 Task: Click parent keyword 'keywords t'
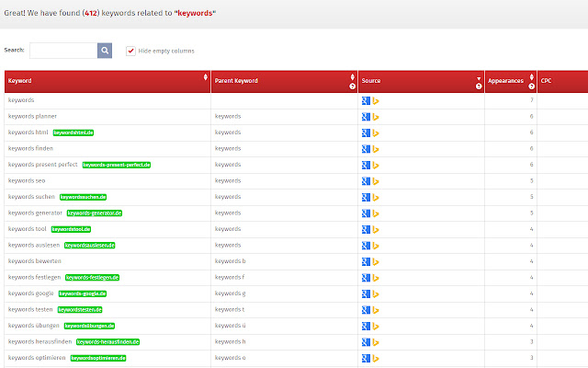pos(230,310)
